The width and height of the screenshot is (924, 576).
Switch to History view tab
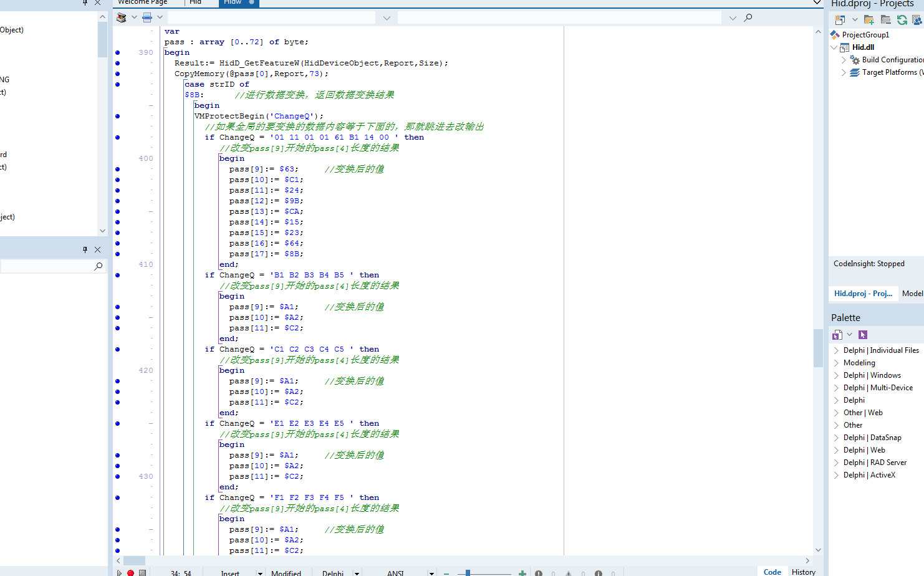pyautogui.click(x=804, y=572)
